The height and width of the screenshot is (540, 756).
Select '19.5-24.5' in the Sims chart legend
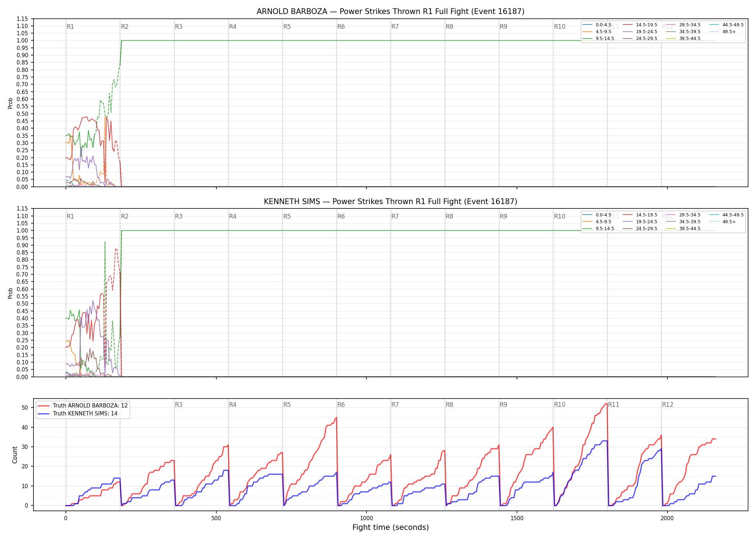click(x=647, y=222)
